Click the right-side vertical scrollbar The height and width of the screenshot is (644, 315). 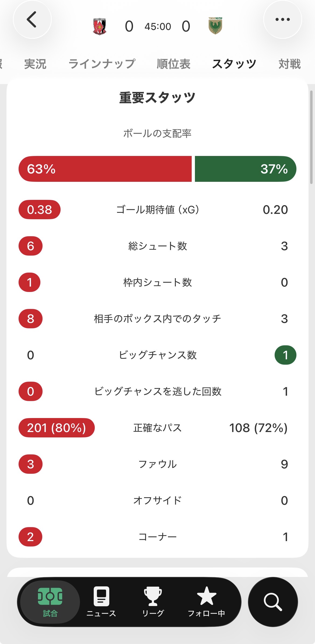click(311, 137)
